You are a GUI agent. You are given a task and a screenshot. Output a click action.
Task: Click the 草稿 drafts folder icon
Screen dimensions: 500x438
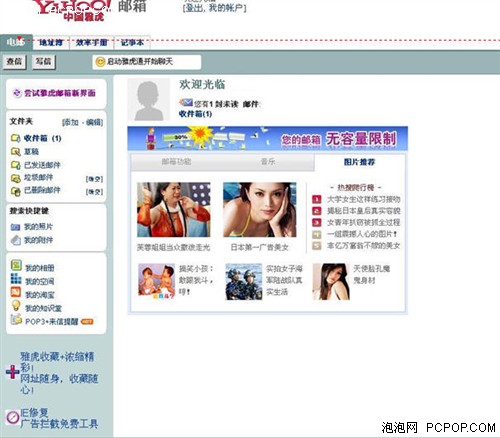tap(16, 152)
